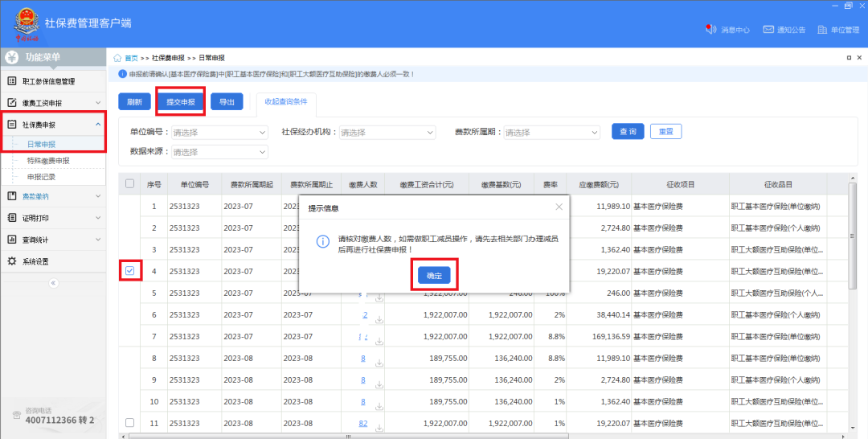Click the 246.00 amount in row 5
868x439 pixels.
[618, 293]
